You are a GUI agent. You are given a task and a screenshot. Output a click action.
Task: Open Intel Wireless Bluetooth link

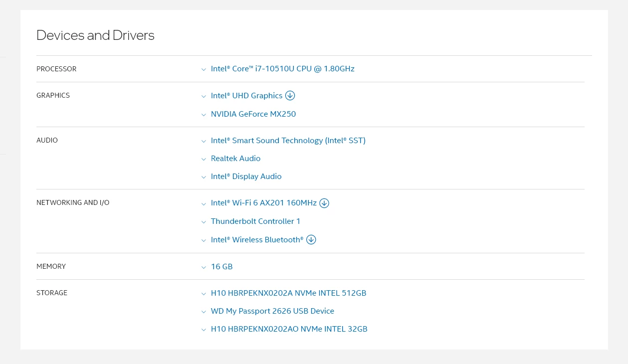[x=257, y=240]
